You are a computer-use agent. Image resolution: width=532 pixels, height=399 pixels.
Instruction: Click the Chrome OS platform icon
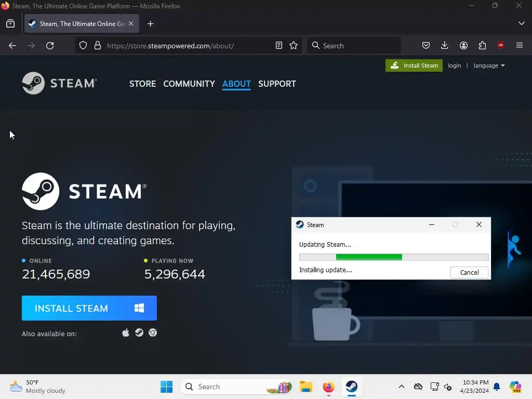click(x=153, y=333)
